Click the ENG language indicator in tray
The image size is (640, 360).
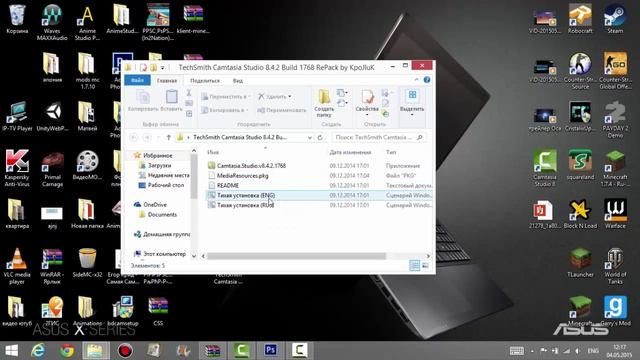593,351
